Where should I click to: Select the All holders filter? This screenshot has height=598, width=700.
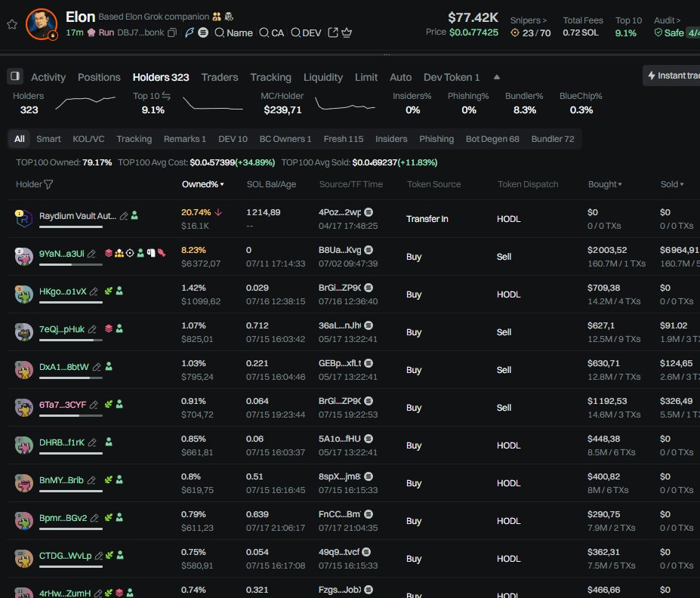coord(19,139)
